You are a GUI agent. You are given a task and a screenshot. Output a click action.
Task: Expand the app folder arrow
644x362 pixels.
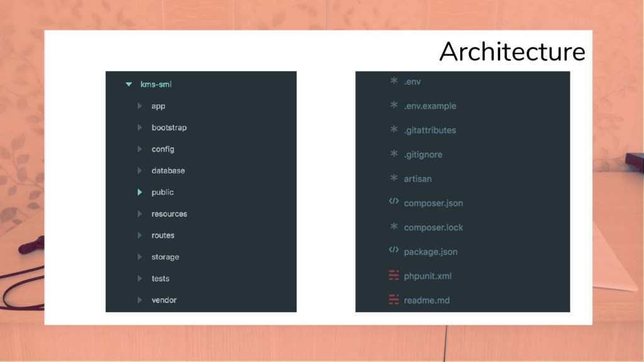click(140, 106)
